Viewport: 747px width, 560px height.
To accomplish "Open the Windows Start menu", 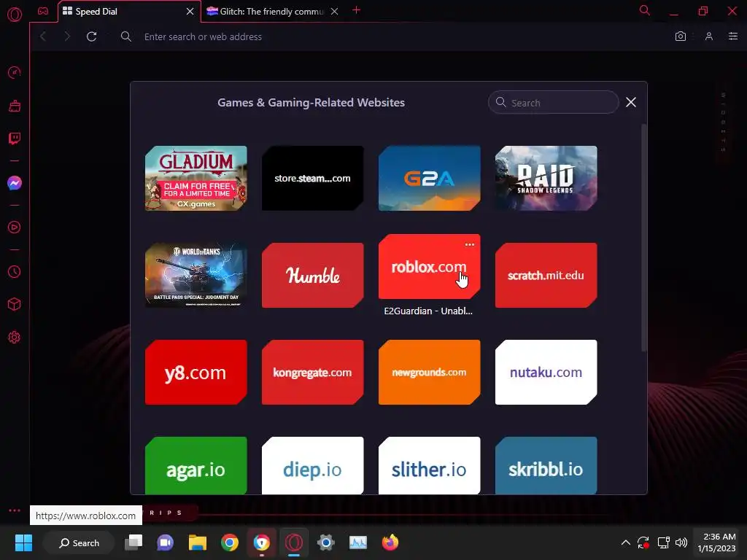I will point(23,542).
